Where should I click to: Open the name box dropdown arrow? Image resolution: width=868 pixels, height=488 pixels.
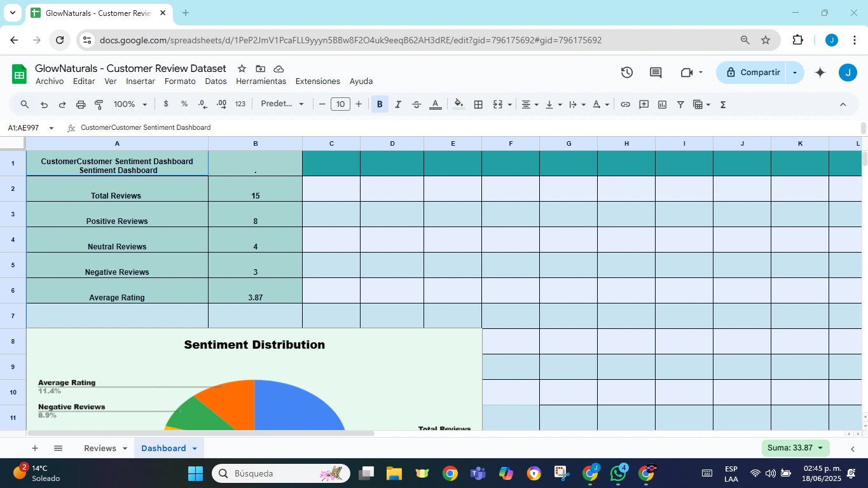click(52, 128)
